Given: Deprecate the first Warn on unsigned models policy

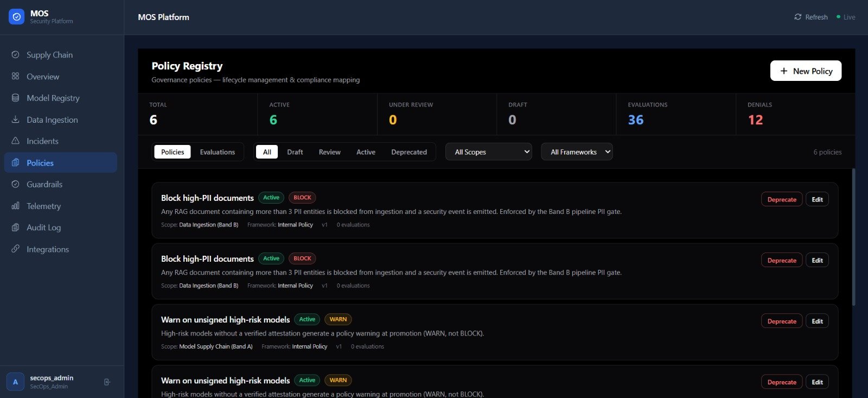Looking at the screenshot, I should 782,321.
